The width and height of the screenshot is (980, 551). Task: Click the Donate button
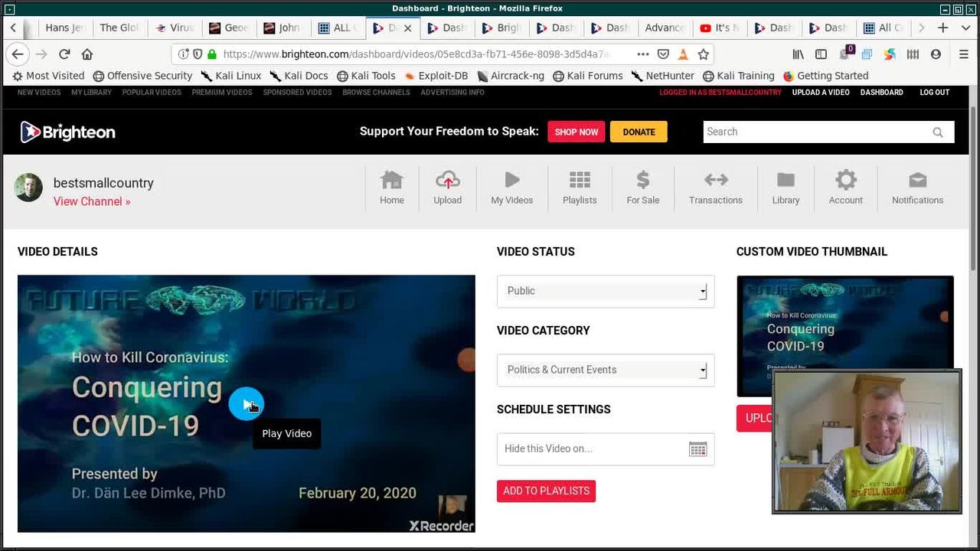[x=639, y=132]
